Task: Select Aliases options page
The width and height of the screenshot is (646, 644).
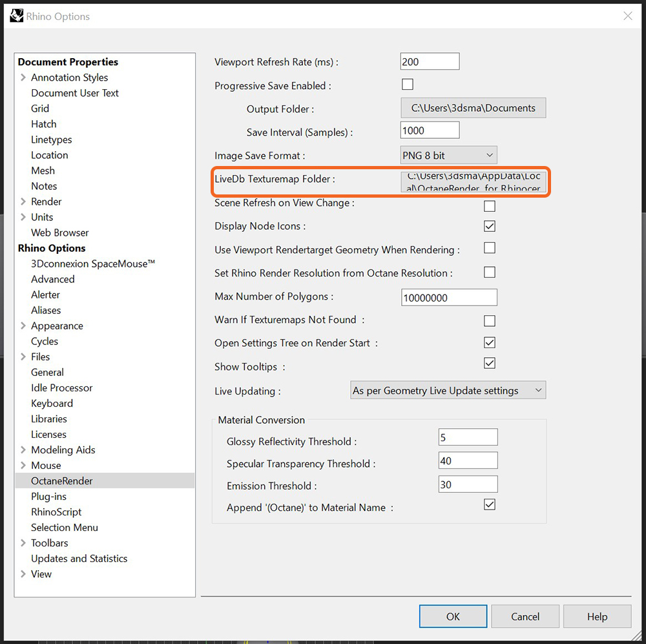Action: pos(46,310)
